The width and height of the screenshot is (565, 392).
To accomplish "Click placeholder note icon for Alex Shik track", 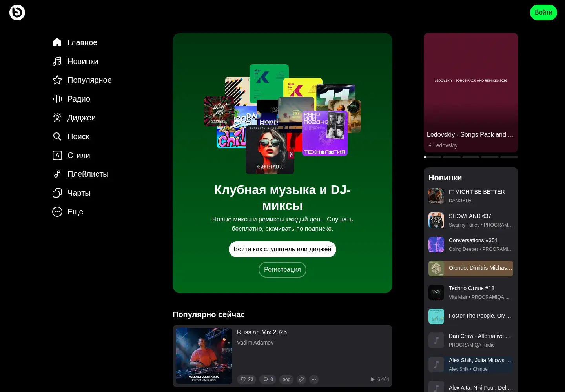I will point(436,365).
